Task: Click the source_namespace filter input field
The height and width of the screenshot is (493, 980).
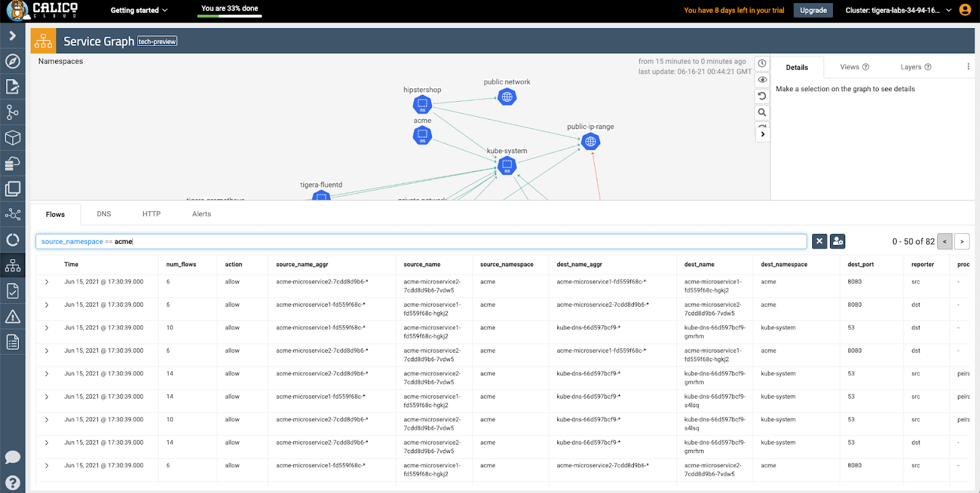Action: (421, 241)
